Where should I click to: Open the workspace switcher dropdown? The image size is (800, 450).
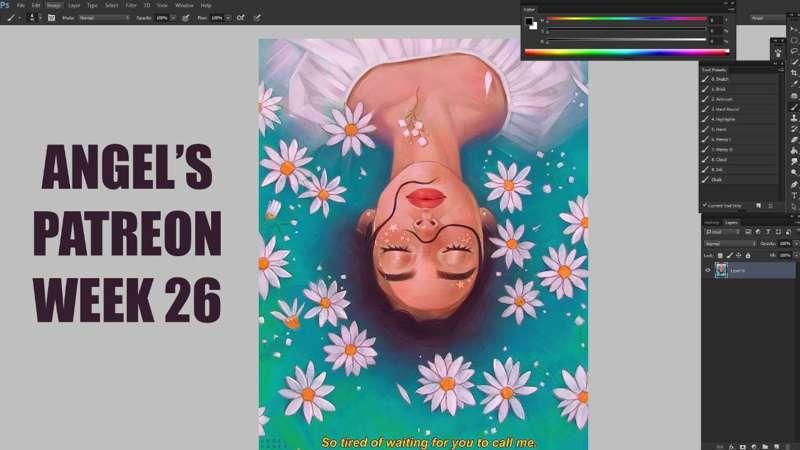(768, 18)
